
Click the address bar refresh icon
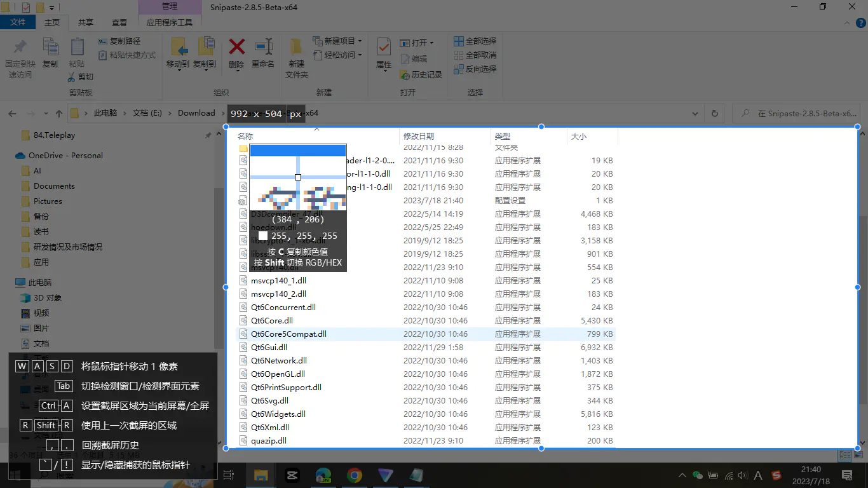tap(715, 114)
